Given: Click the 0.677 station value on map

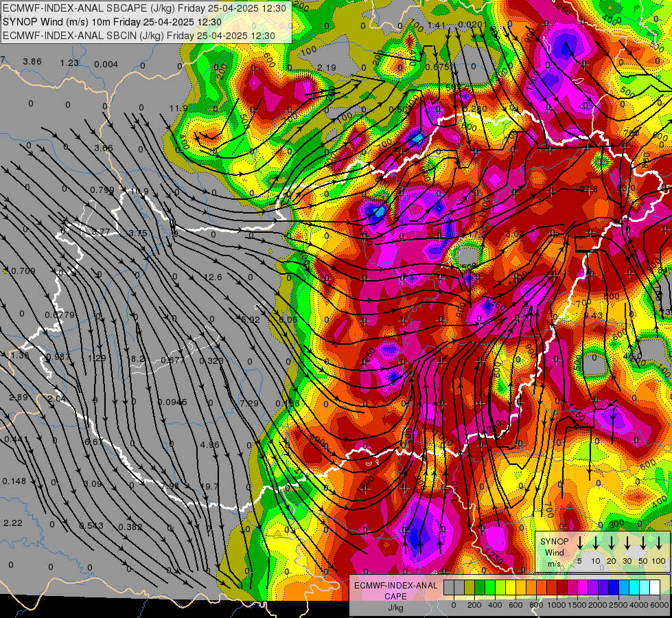Looking at the screenshot, I should (x=172, y=360).
